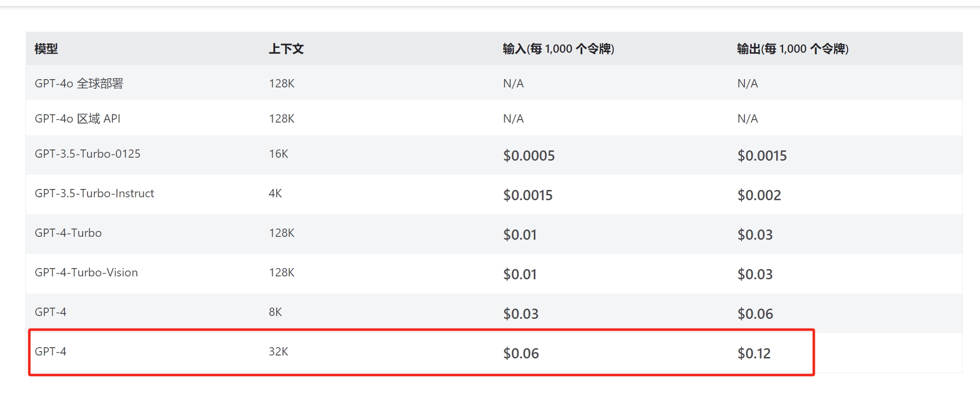Select the GPT-4o 全球部署 model cell
Viewport: 980px width, 397px height.
click(x=79, y=84)
